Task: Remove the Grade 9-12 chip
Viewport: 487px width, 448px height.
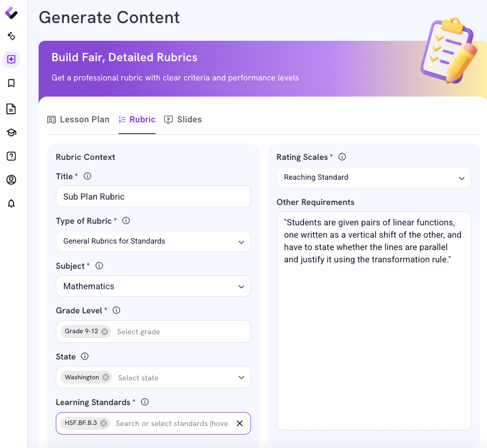Action: (x=105, y=332)
